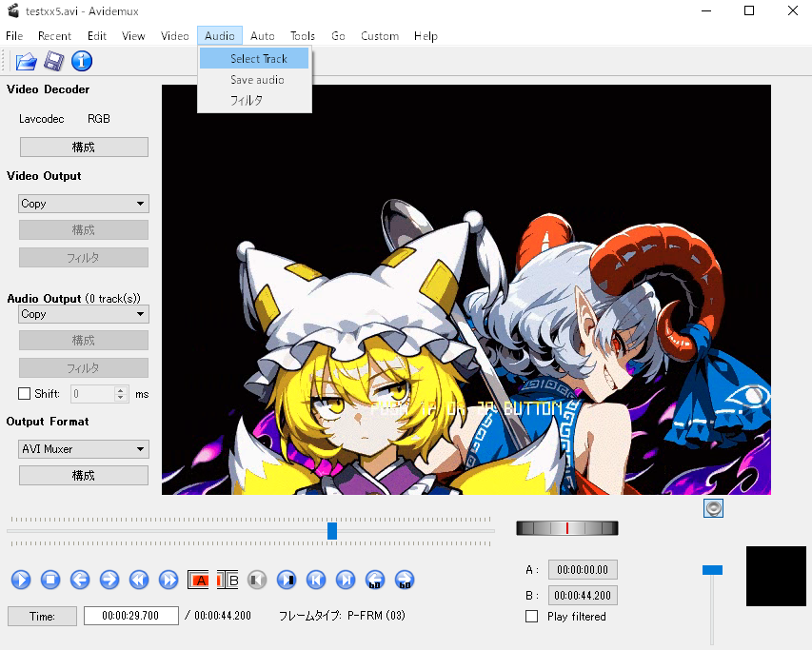Close the open Audio menu
812x650 pixels.
[220, 36]
